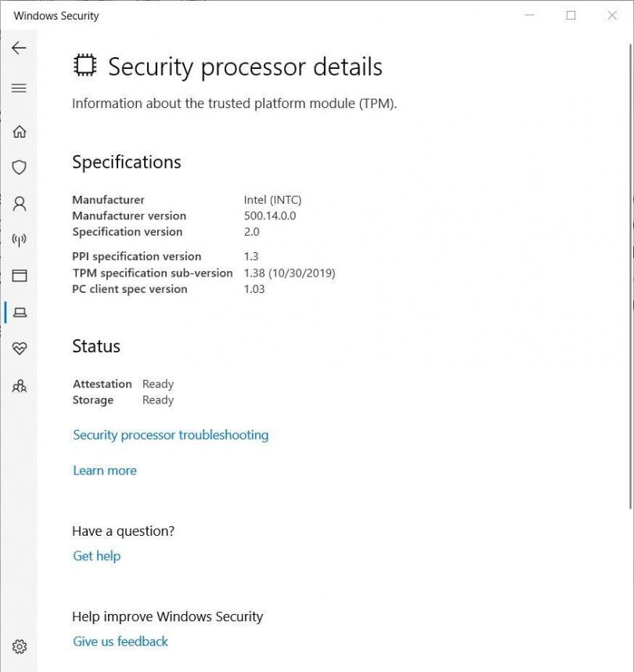This screenshot has height=672, width=634.
Task: Open Account protection from the sidebar
Action: click(19, 203)
